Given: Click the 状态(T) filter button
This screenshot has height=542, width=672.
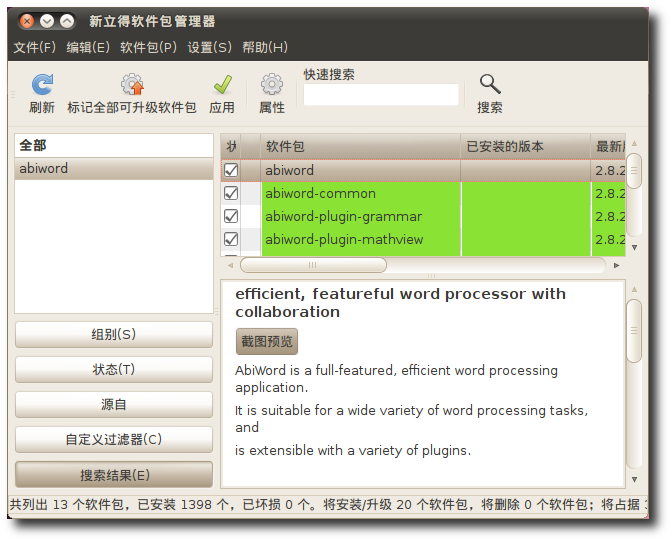Looking at the screenshot, I should click(114, 369).
